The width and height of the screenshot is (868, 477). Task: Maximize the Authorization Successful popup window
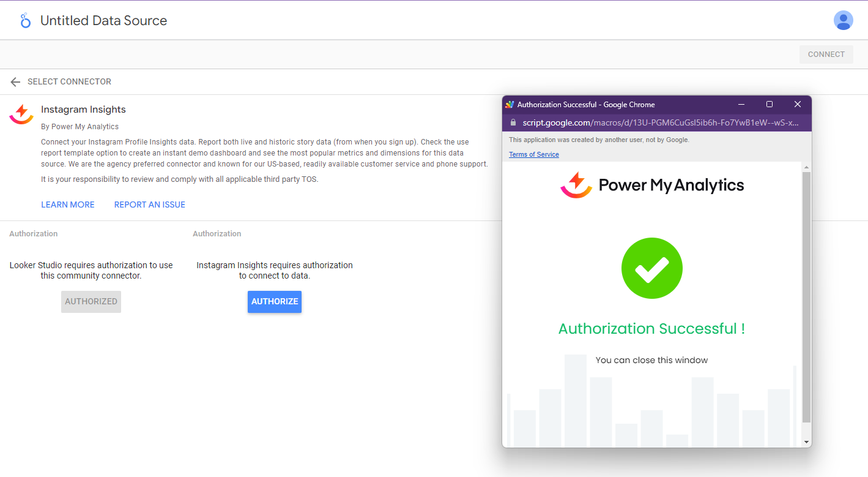pyautogui.click(x=770, y=105)
